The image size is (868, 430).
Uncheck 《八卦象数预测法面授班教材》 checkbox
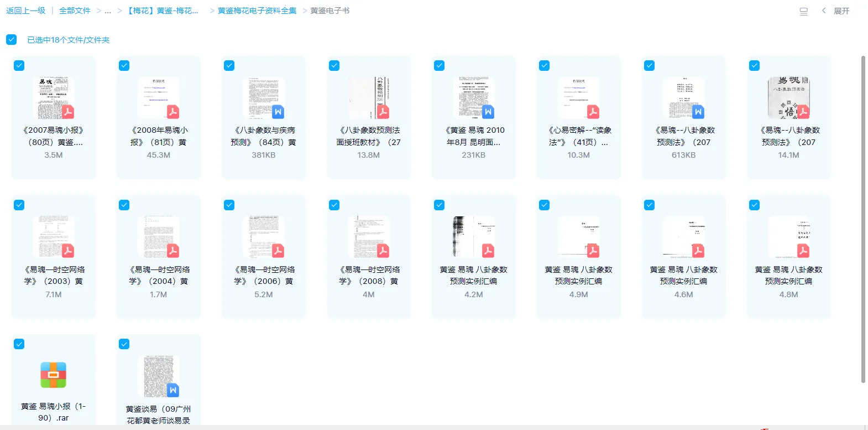[x=334, y=65]
